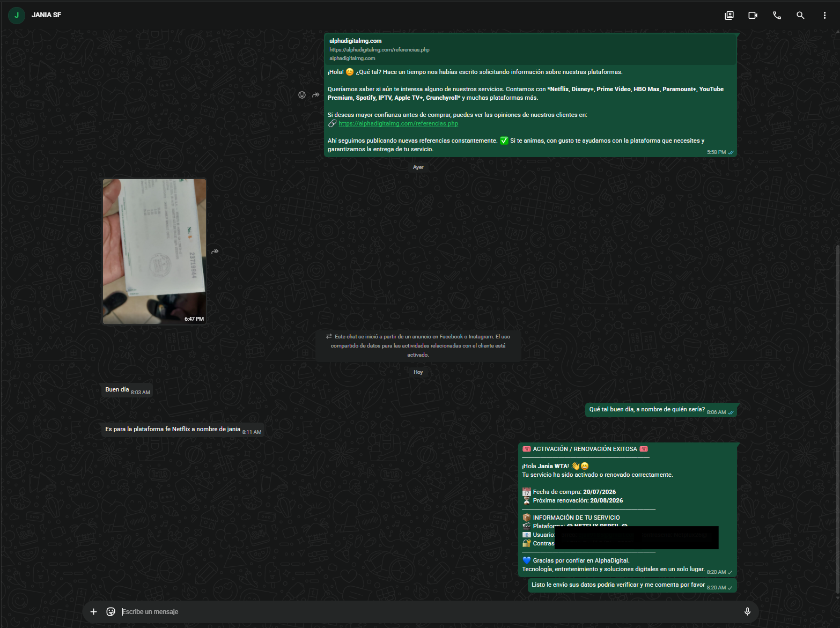The height and width of the screenshot is (628, 840).
Task: Click the 'Ayer' date separator
Action: coord(418,167)
